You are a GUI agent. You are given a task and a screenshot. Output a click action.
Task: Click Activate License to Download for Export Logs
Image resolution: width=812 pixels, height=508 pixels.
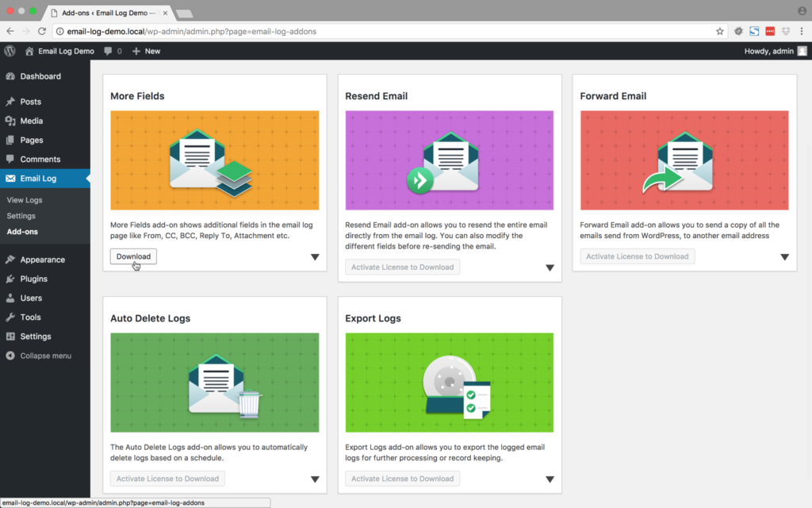click(402, 479)
